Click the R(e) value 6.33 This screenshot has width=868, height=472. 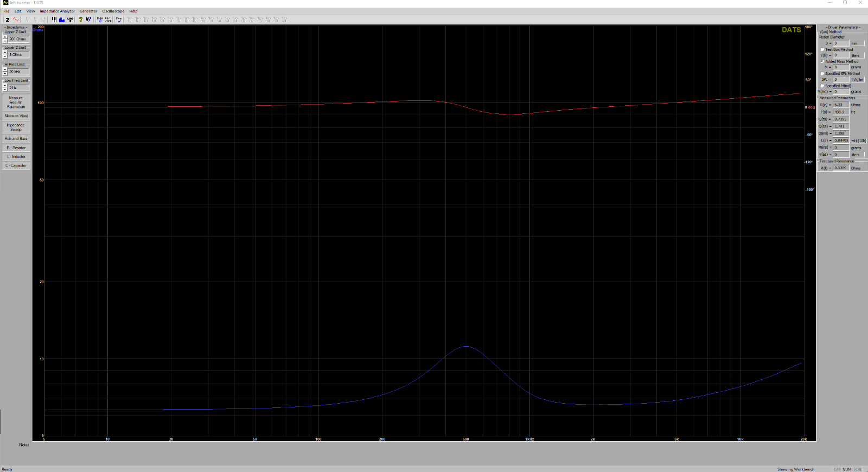click(x=841, y=105)
